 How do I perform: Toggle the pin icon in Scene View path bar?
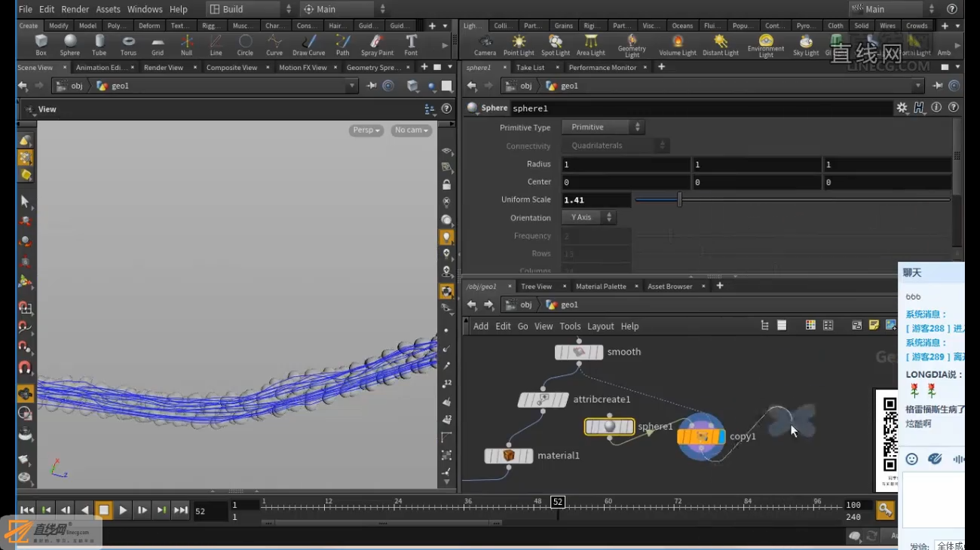coord(372,86)
